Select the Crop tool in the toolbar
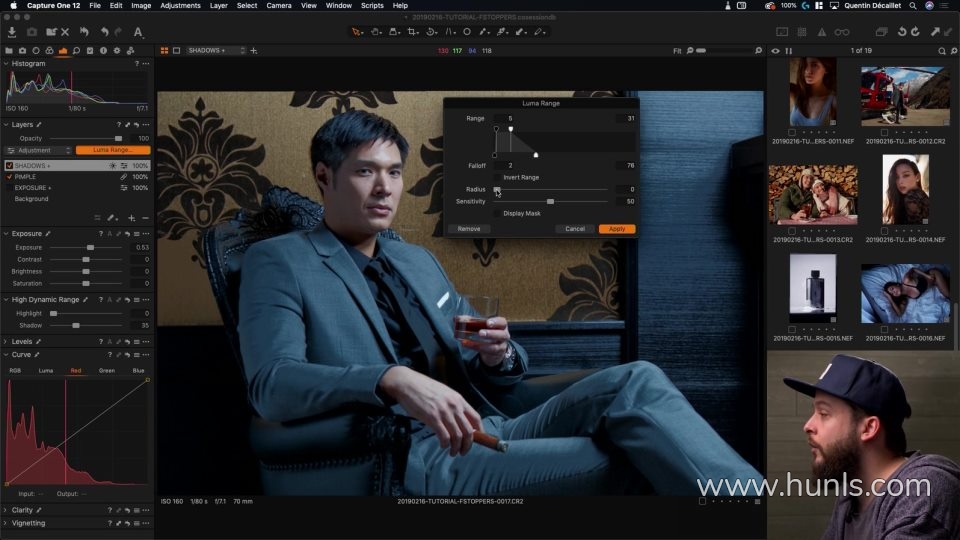The width and height of the screenshot is (960, 540). coord(411,32)
